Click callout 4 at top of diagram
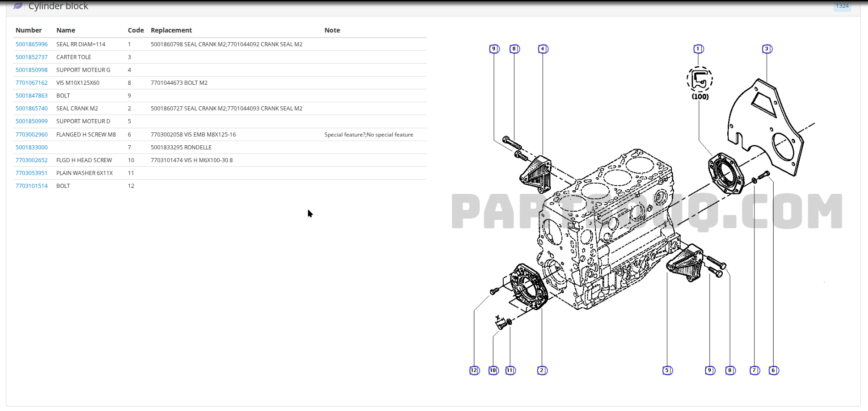Image resolution: width=868 pixels, height=411 pixels. [x=543, y=49]
